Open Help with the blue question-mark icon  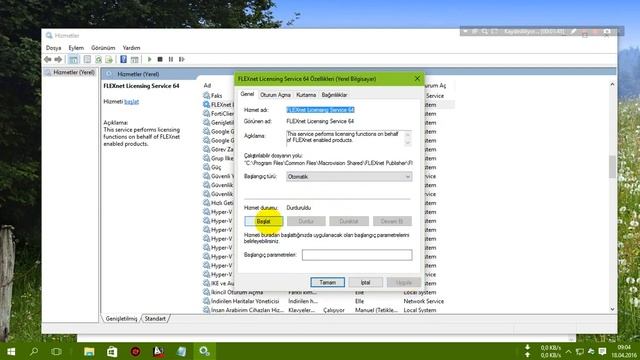coord(123,60)
